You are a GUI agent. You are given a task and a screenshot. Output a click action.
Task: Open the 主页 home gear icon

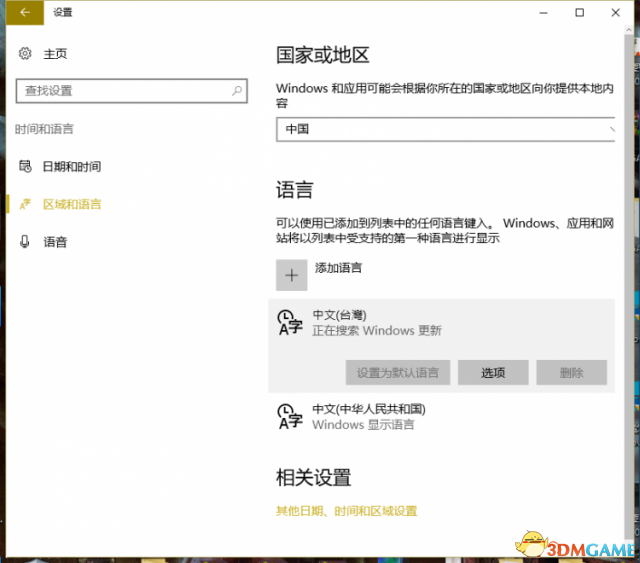click(25, 53)
